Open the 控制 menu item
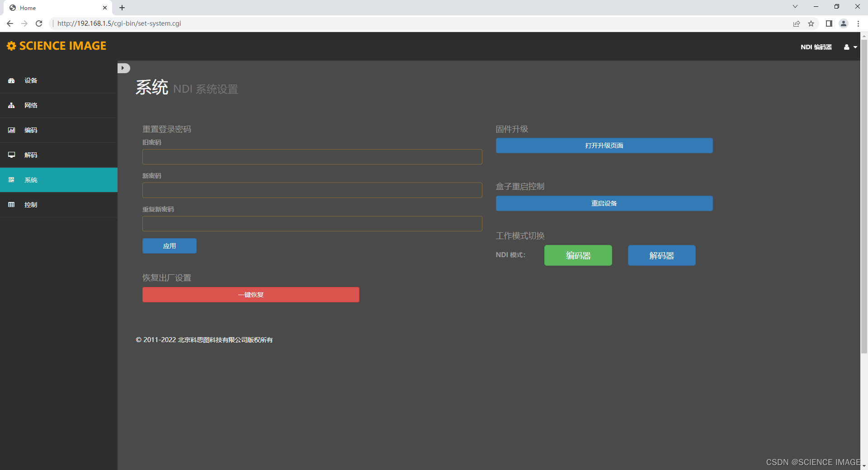The height and width of the screenshot is (470, 868). pos(59,205)
